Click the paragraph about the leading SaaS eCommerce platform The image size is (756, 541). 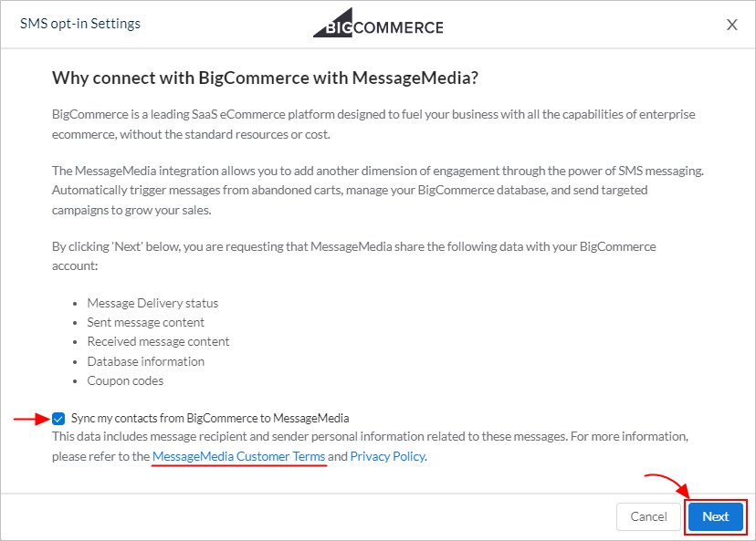pos(373,124)
